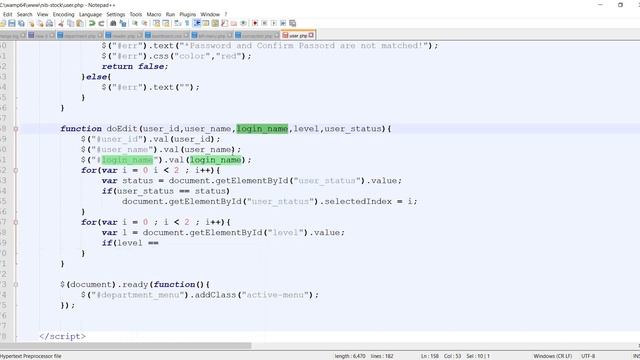This screenshot has width=640, height=360.
Task: Collapse the function doEdit fold marker
Action: click(16, 129)
